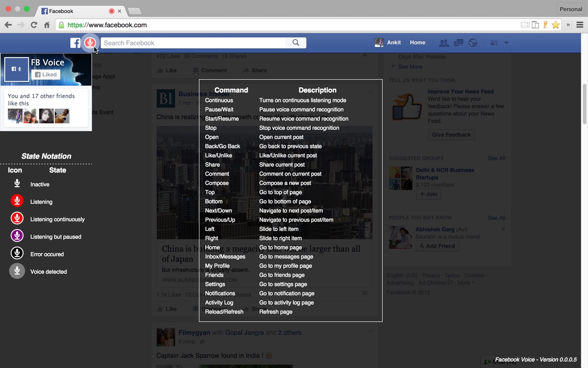Join the Delhi & NCR Business Startups group
This screenshot has width=588, height=368.
click(428, 194)
